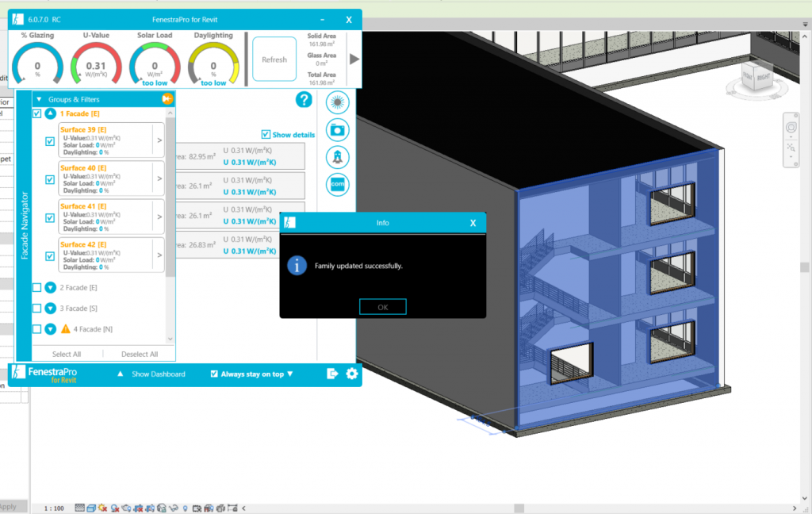Click the warning triangle on 4 Facade [N]
The height and width of the screenshot is (514, 812).
point(66,328)
